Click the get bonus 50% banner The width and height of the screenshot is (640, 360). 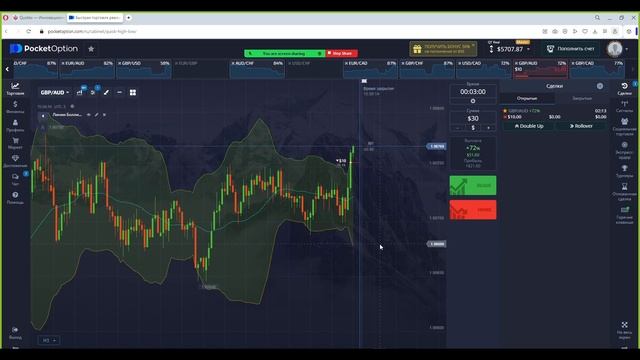click(x=443, y=49)
